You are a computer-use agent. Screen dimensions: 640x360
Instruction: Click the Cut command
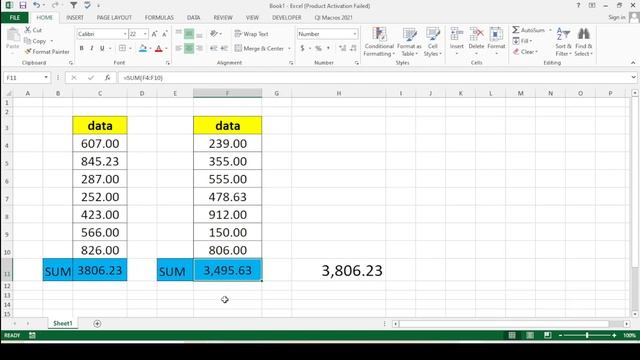pos(33,30)
